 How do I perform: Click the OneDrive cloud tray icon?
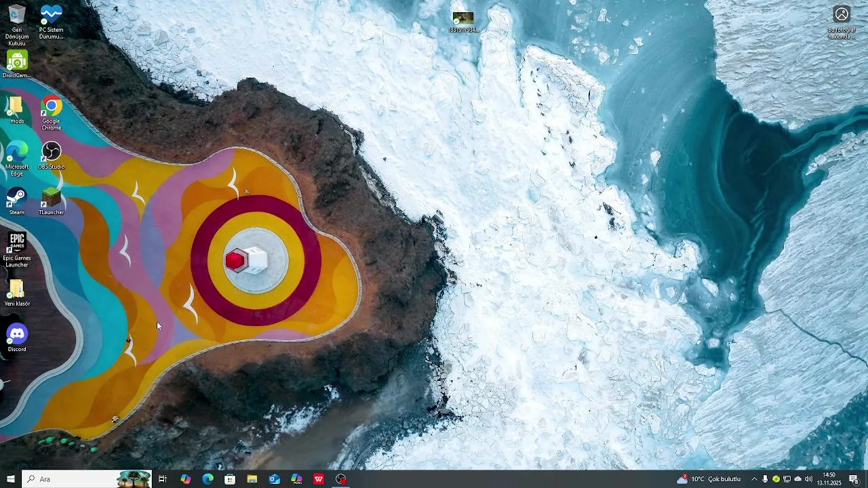tap(797, 479)
